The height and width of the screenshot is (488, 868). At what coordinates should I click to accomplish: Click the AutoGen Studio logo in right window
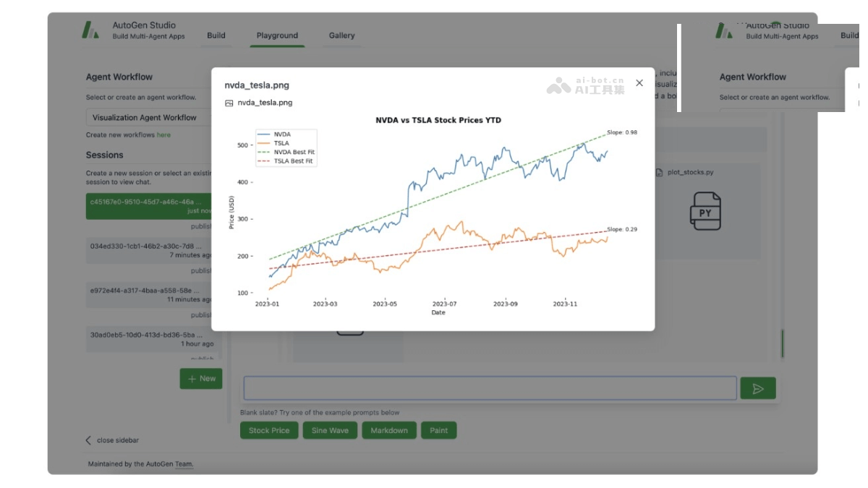point(725,30)
